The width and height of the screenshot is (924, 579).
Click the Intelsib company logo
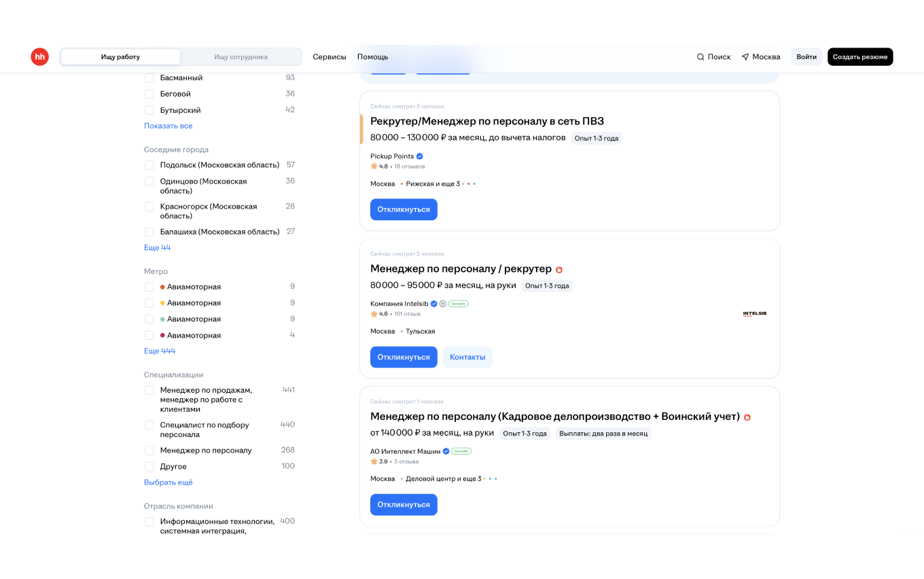coord(755,314)
